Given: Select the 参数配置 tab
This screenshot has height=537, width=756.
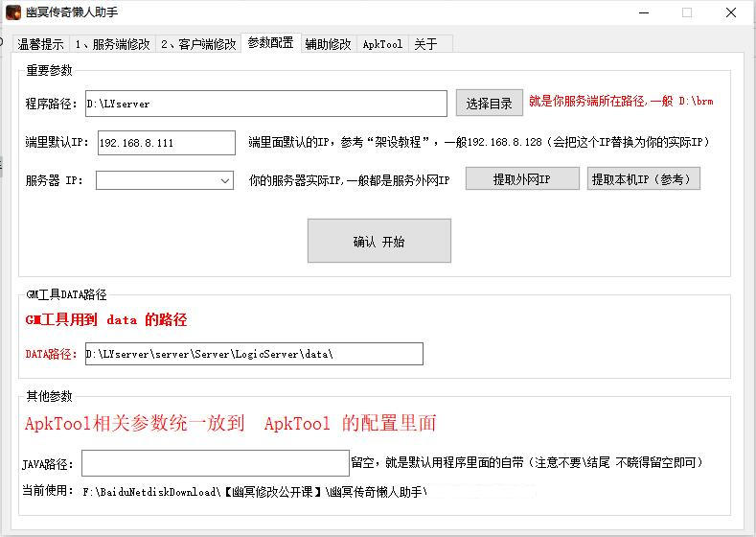Looking at the screenshot, I should tap(270, 42).
